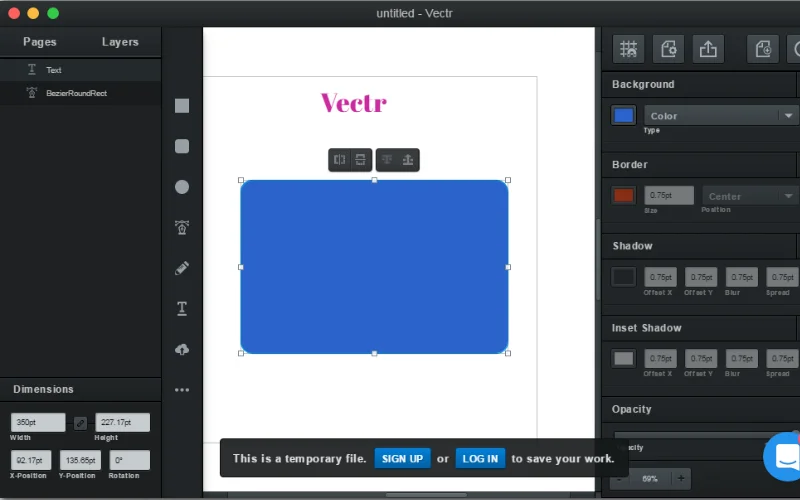The width and height of the screenshot is (800, 500).
Task: Select the Vectr text on canvas
Action: pos(354,103)
